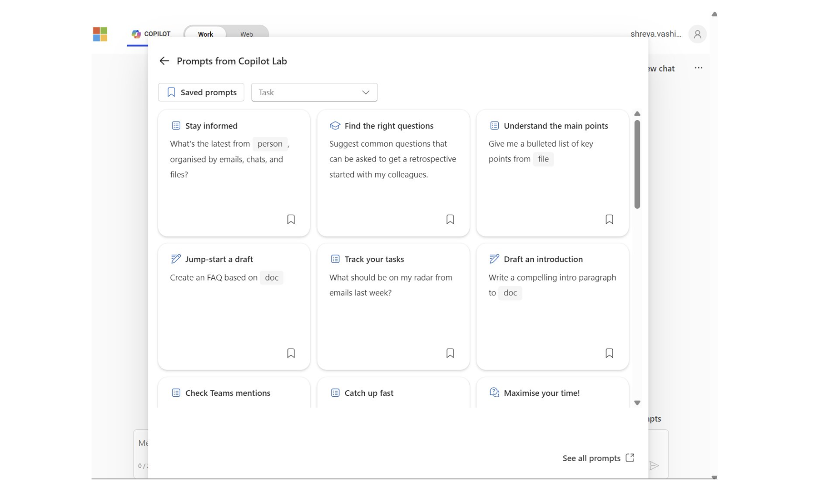Click the chevron arrow of Task dropdown
Viewport: 822px width, 504px height.
click(x=366, y=92)
